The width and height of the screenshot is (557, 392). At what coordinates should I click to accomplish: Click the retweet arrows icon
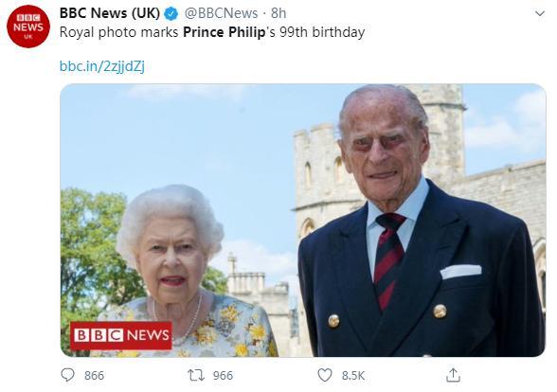pyautogui.click(x=196, y=375)
